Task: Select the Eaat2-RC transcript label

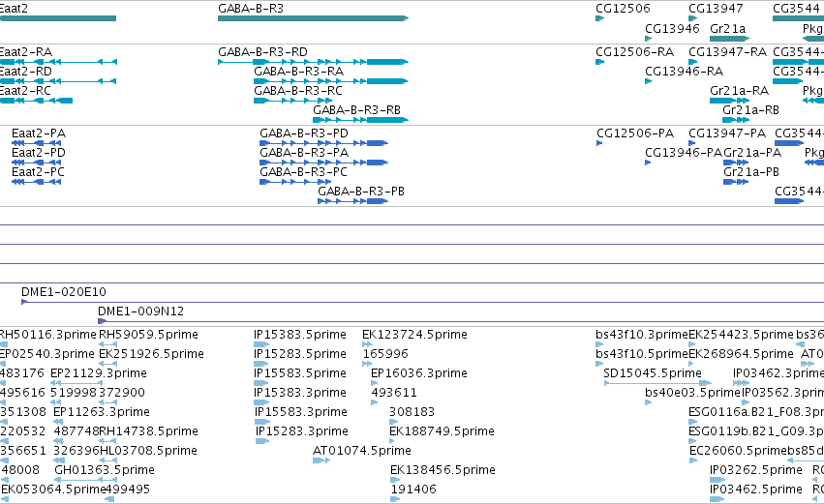Action: pos(25,91)
